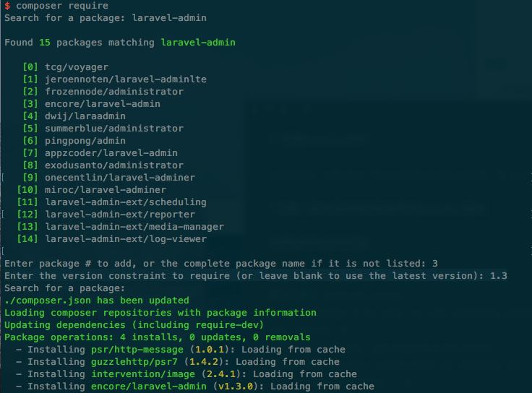Click the tcg/voyager package entry
The width and height of the screenshot is (532, 393).
click(x=76, y=67)
